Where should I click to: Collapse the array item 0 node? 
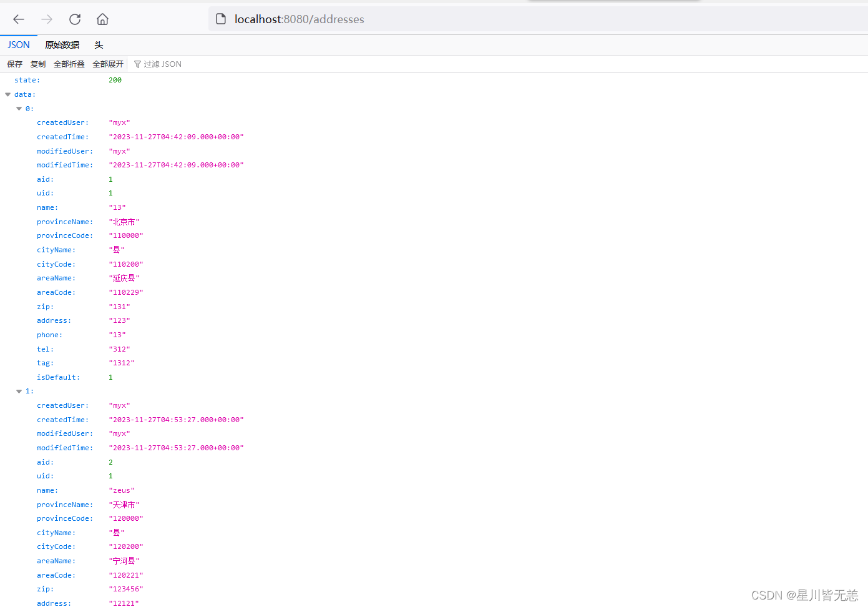click(19, 109)
